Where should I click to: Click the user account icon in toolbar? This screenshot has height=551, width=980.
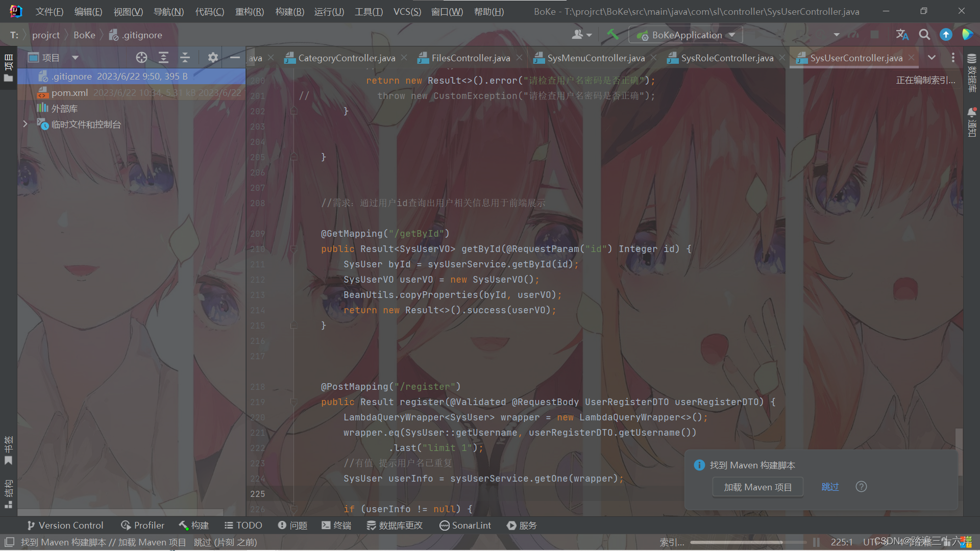tap(577, 35)
